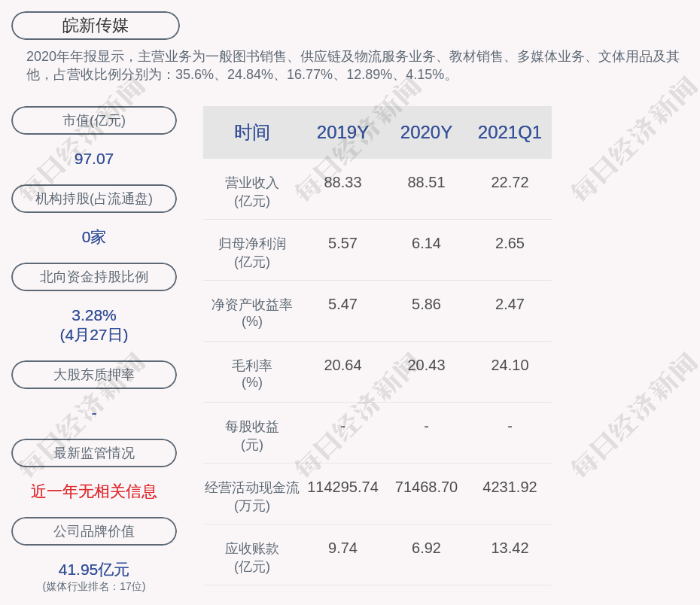Image resolution: width=700 pixels, height=605 pixels.
Task: Click the 皖新传媒 company name pill
Action: tap(96, 26)
